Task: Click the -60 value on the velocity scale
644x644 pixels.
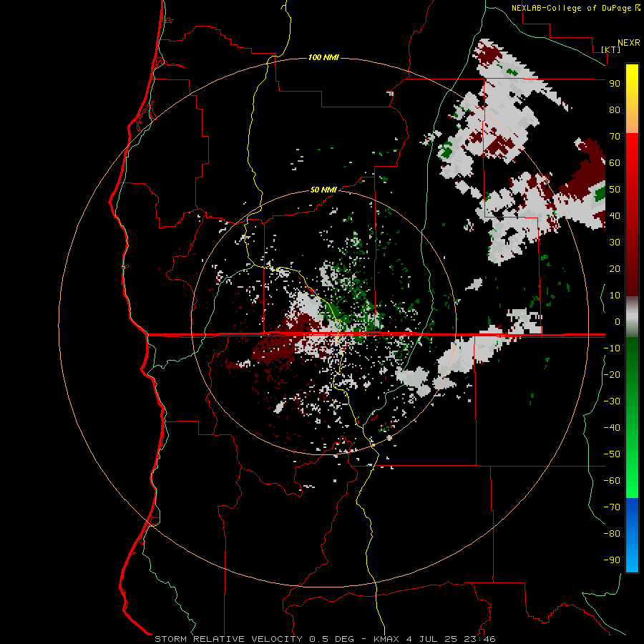Action: click(612, 481)
